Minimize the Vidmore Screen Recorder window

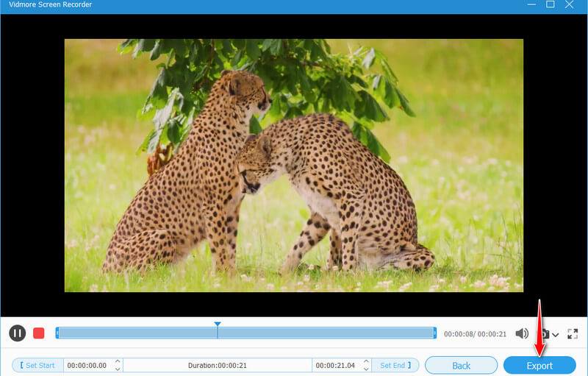pyautogui.click(x=531, y=4)
